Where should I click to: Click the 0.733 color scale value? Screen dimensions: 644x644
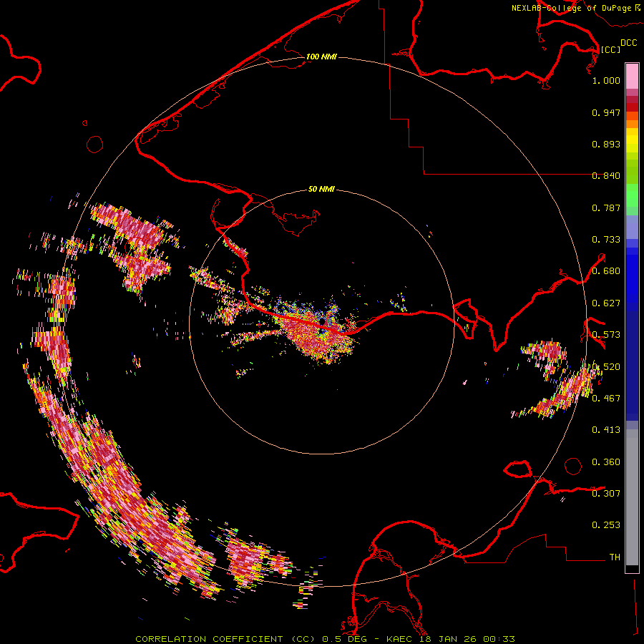pyautogui.click(x=606, y=240)
